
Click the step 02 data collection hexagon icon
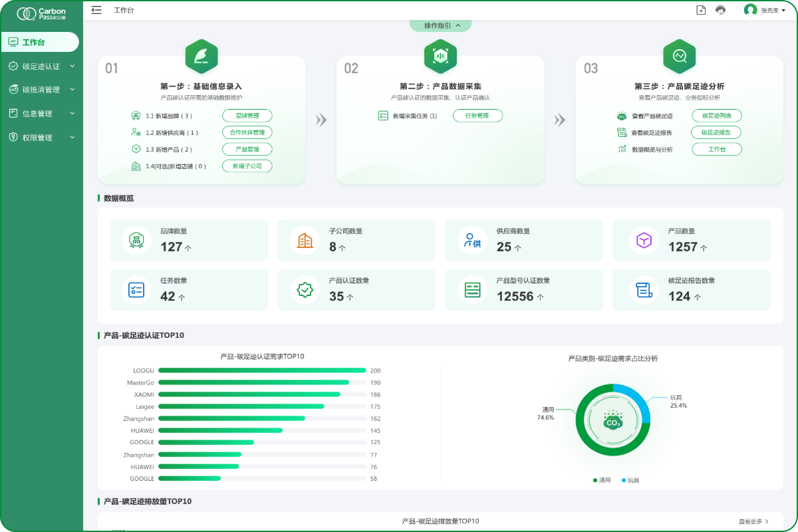(x=440, y=57)
